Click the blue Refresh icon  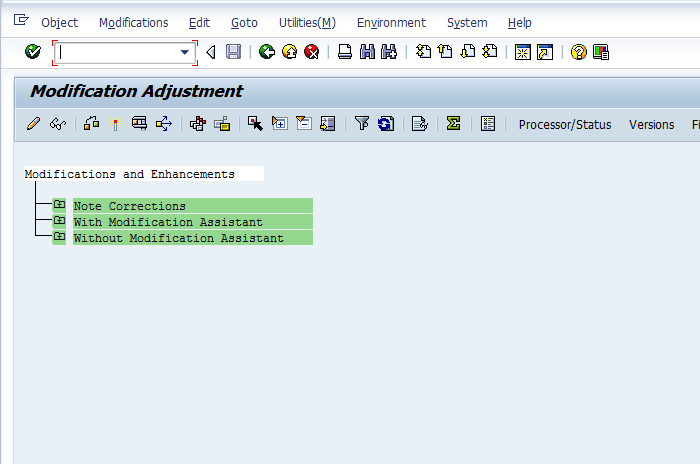pos(386,123)
